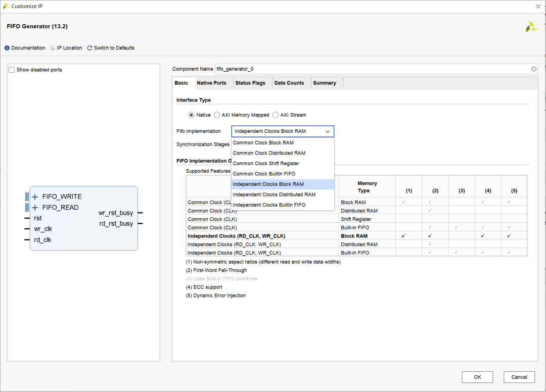Viewport: 546px width, 392px height.
Task: Confirm settings with the OK button
Action: click(x=477, y=377)
